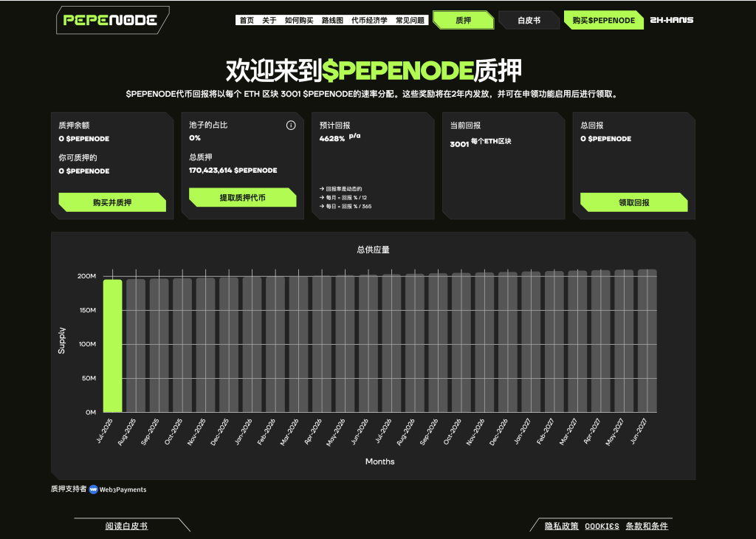Click the 总回报 card label
This screenshot has width=756, height=539.
pyautogui.click(x=591, y=126)
